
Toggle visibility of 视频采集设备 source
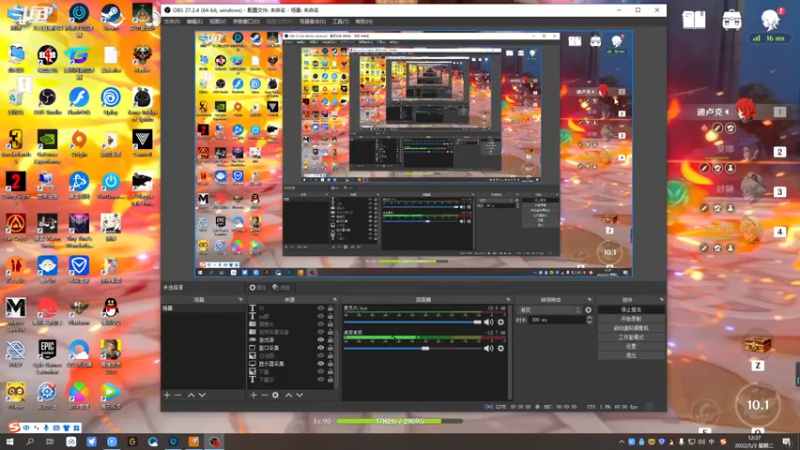(320, 332)
